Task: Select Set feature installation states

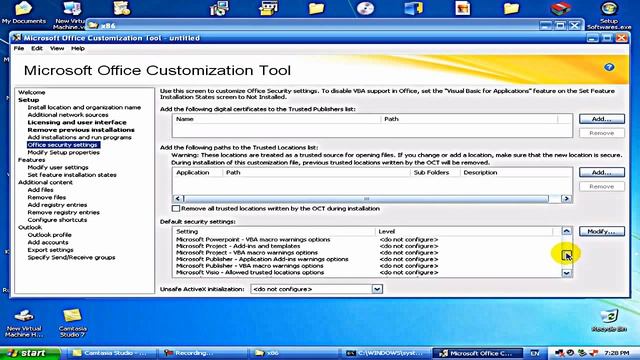Action: [x=72, y=175]
